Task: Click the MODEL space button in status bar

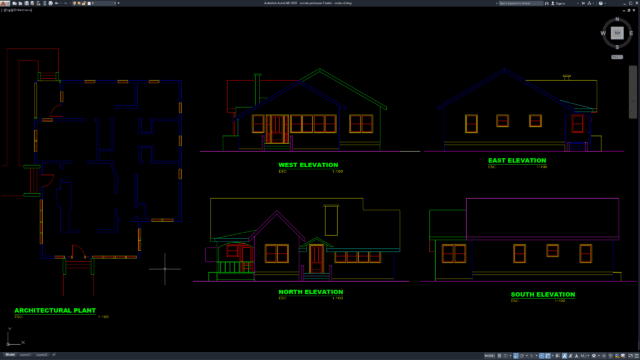Action: click(x=490, y=356)
